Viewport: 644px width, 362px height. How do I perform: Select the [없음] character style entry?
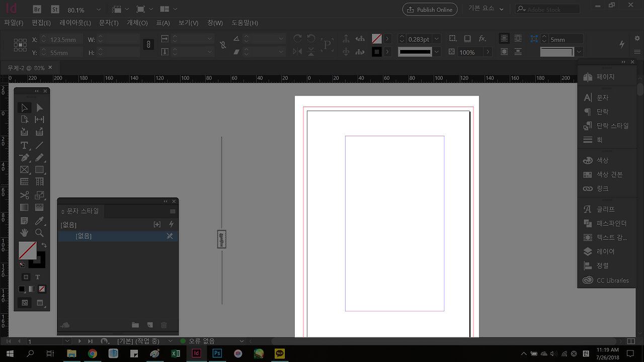coord(84,236)
